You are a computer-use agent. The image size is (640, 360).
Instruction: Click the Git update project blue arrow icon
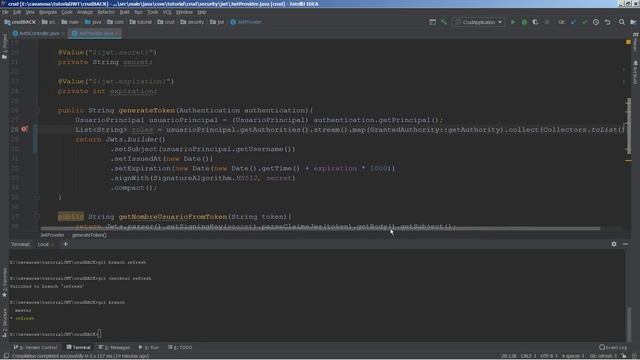point(573,22)
